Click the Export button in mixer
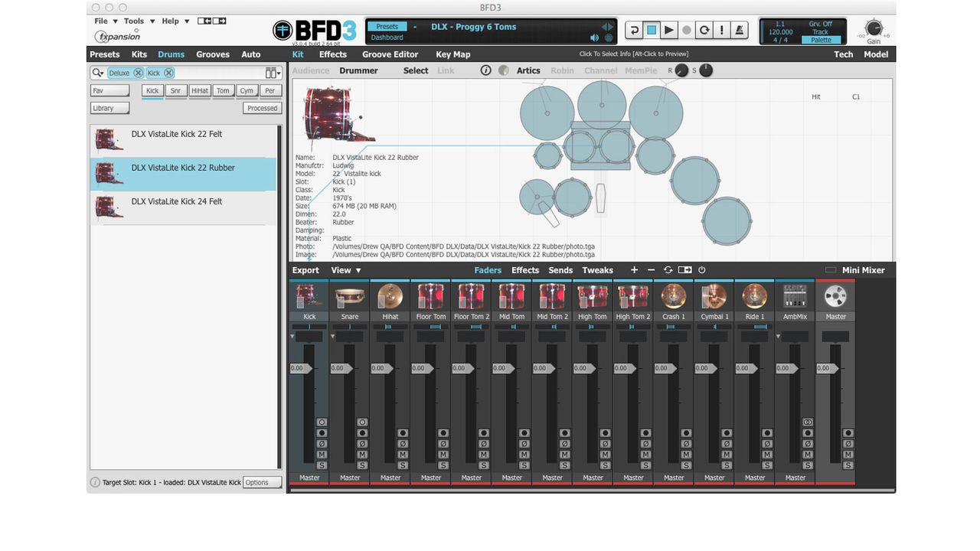 click(x=305, y=270)
